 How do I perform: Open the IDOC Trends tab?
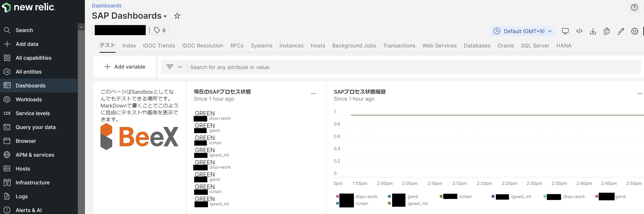(159, 46)
